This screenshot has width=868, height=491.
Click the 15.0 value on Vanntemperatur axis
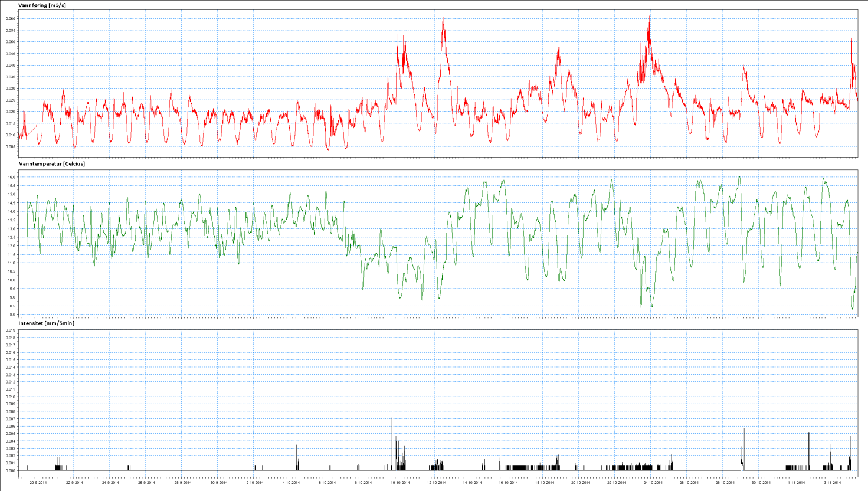(x=12, y=195)
